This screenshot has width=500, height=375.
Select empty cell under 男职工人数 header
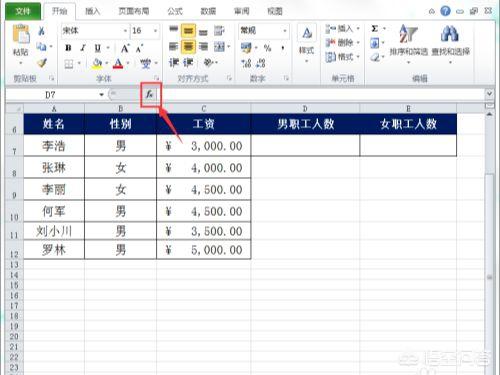(305, 145)
